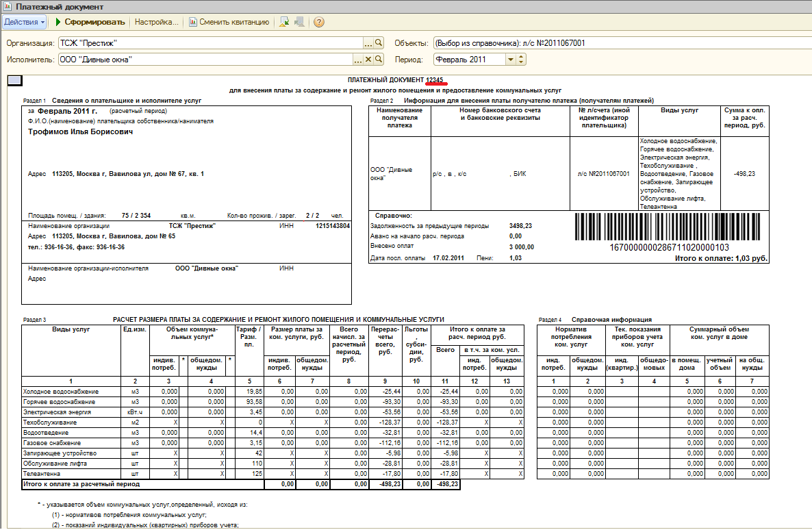This screenshot has width=812, height=530.
Task: Click the Период field showing Февраль 2011
Action: click(469, 60)
